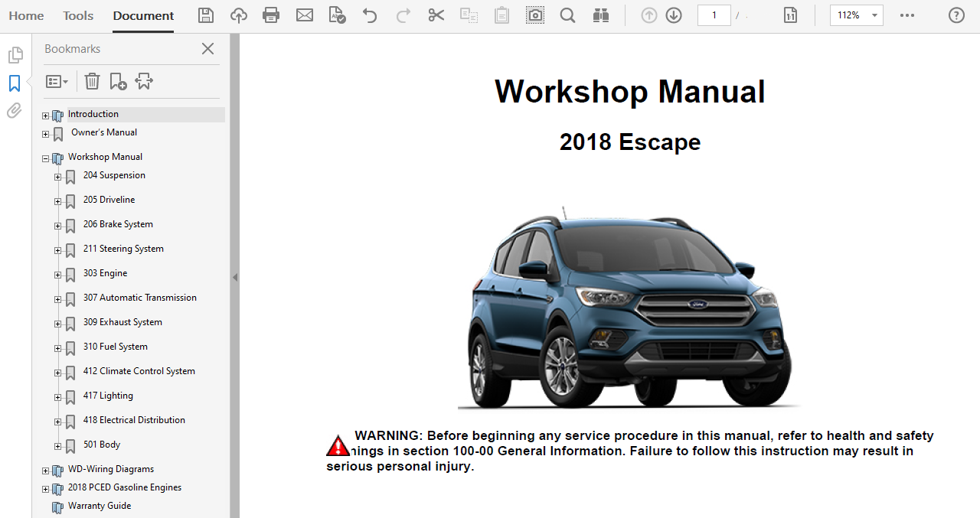Collapse the Workshop Manual bookmark tree
980x518 pixels.
45,159
